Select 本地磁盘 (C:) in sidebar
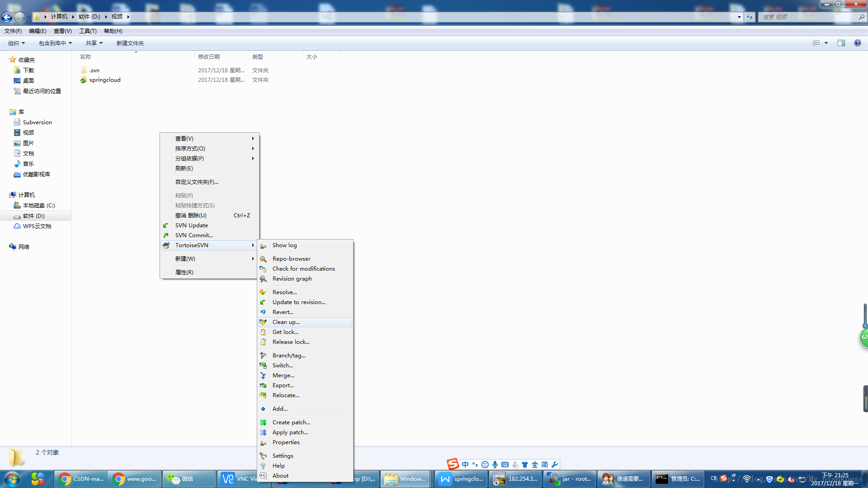The width and height of the screenshot is (868, 488). [39, 206]
